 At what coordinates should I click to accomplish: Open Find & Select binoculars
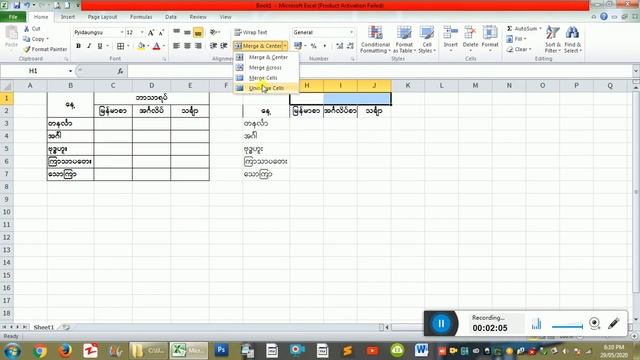pyautogui.click(x=572, y=39)
